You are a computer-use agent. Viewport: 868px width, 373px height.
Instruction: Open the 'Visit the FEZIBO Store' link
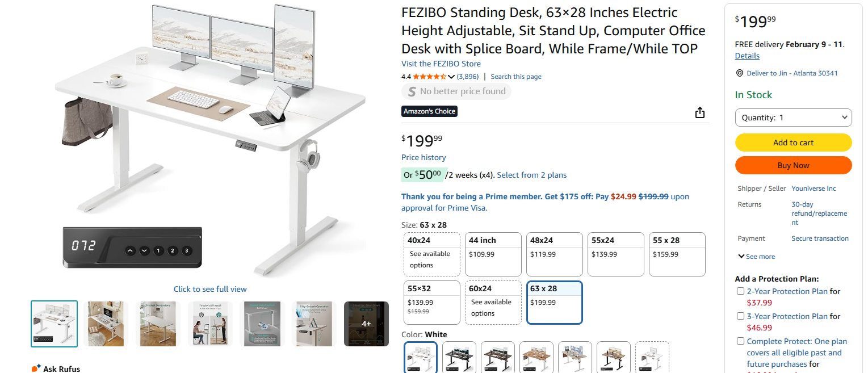441,64
